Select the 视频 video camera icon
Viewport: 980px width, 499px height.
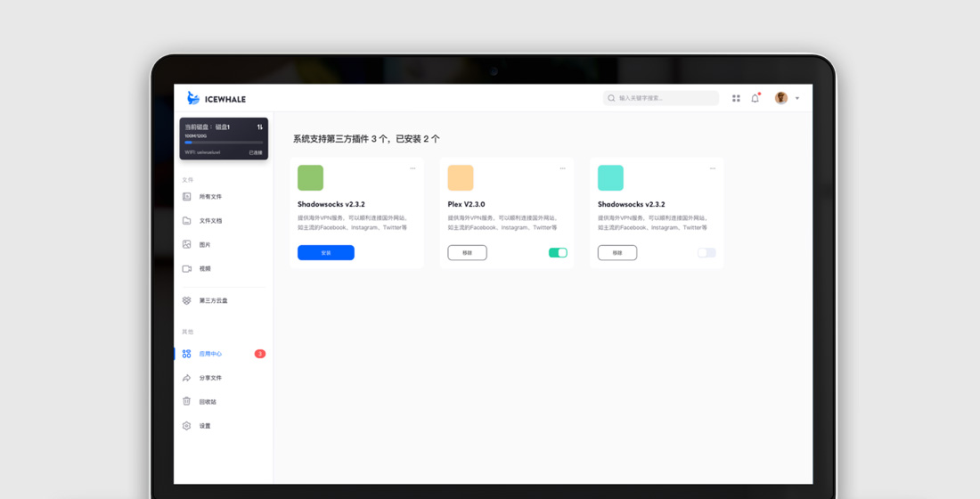coord(186,269)
